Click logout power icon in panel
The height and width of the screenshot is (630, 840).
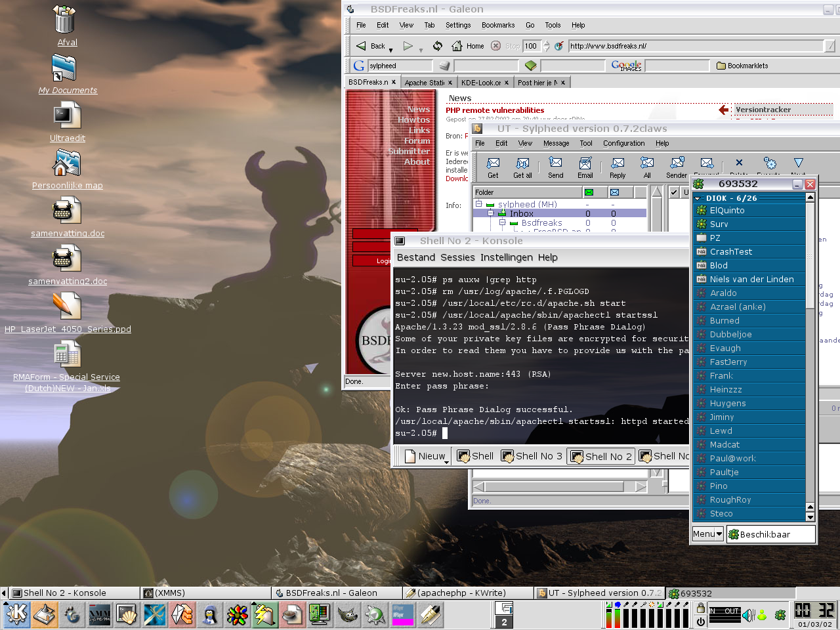click(700, 621)
